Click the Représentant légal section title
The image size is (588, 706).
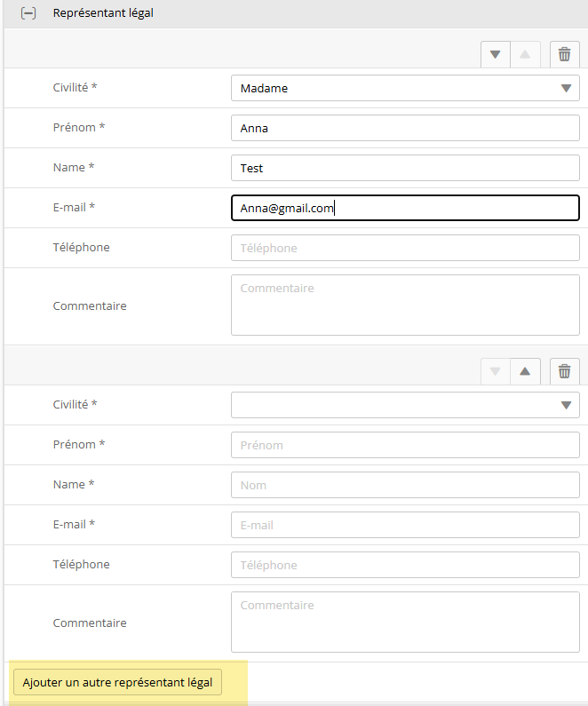pos(103,13)
